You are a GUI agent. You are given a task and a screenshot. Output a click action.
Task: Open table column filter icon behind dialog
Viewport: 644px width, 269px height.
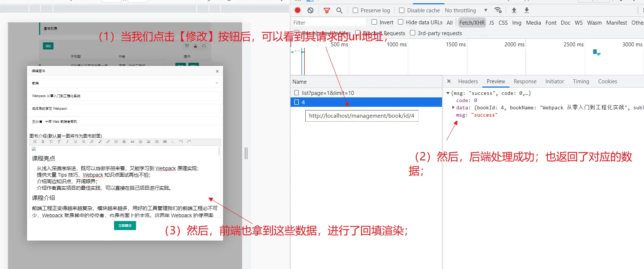pos(187,46)
